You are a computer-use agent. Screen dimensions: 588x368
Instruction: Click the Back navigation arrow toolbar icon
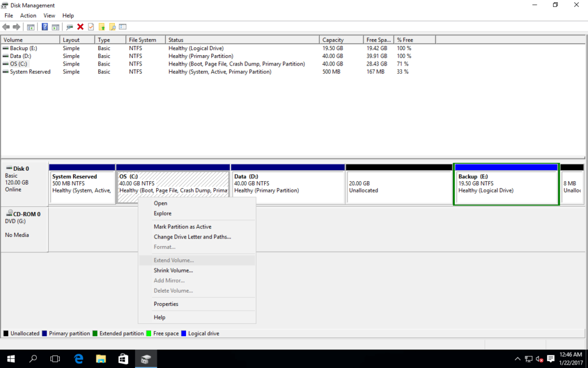tap(6, 26)
